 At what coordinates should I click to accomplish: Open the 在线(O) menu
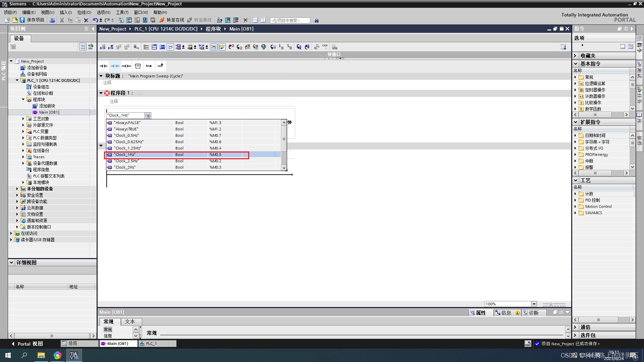[x=84, y=12]
